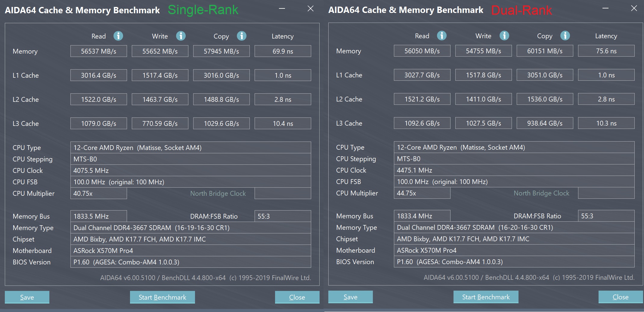Screen dimensions: 644x312
Task: Select L1 Cache write 1517.4 GB/s value
Action: pos(160,75)
